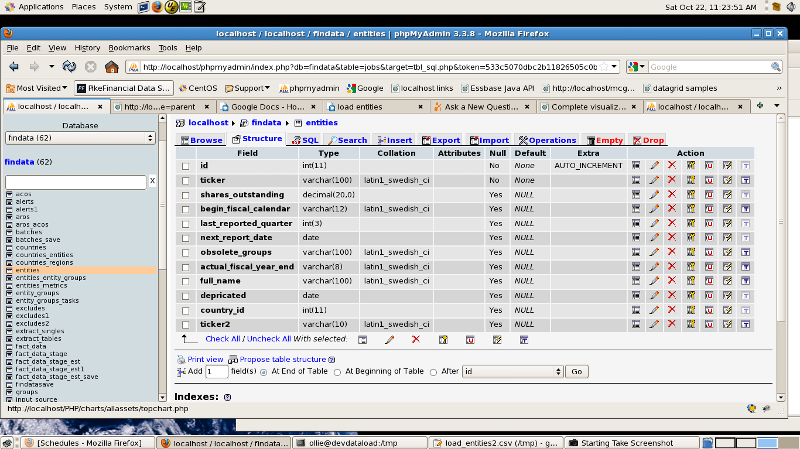This screenshot has width=800, height=449.
Task: Open search engine selector dropdown
Action: click(637, 67)
